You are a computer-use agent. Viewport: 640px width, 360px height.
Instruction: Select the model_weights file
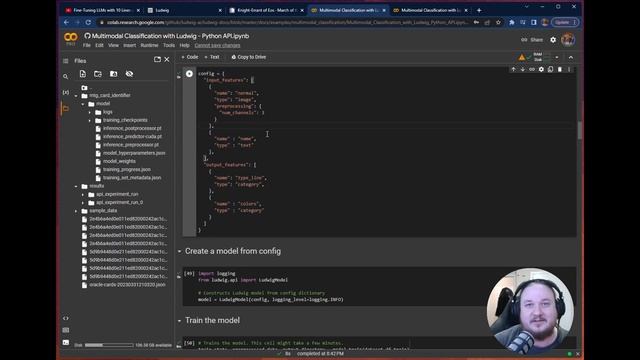[119, 161]
